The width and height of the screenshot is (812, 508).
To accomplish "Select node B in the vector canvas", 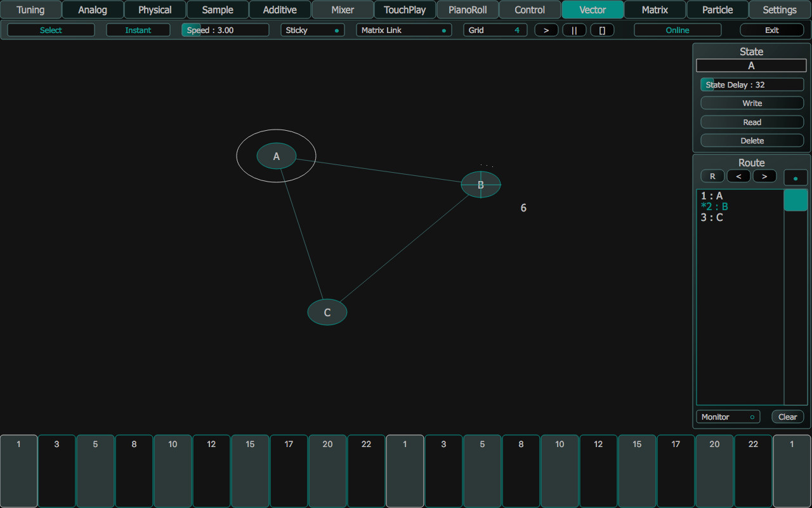I will click(x=480, y=185).
